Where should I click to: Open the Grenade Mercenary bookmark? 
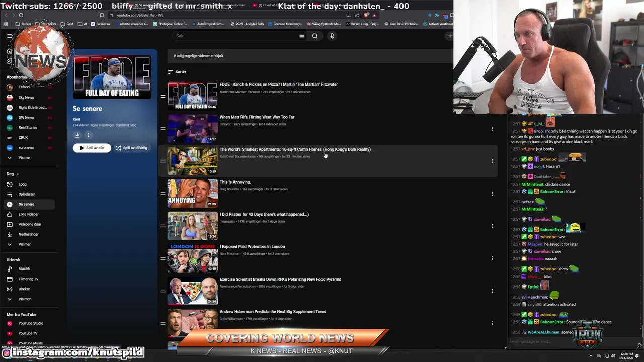pos(286,24)
